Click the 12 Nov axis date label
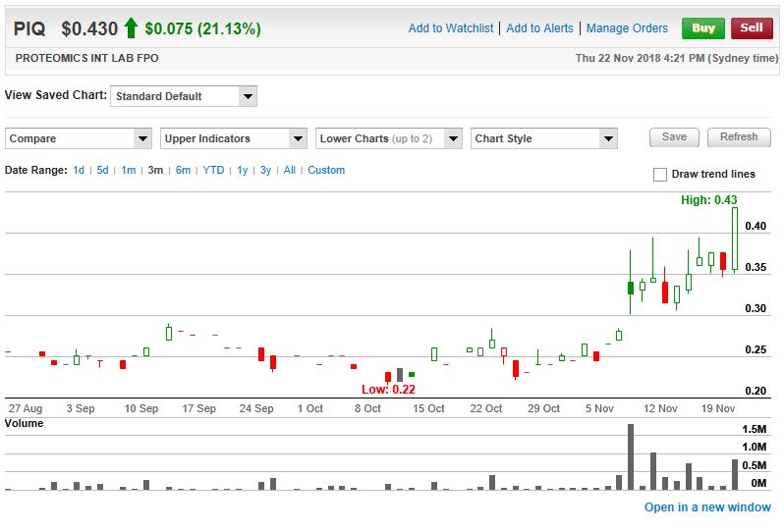The width and height of the screenshot is (784, 532). tap(660, 408)
